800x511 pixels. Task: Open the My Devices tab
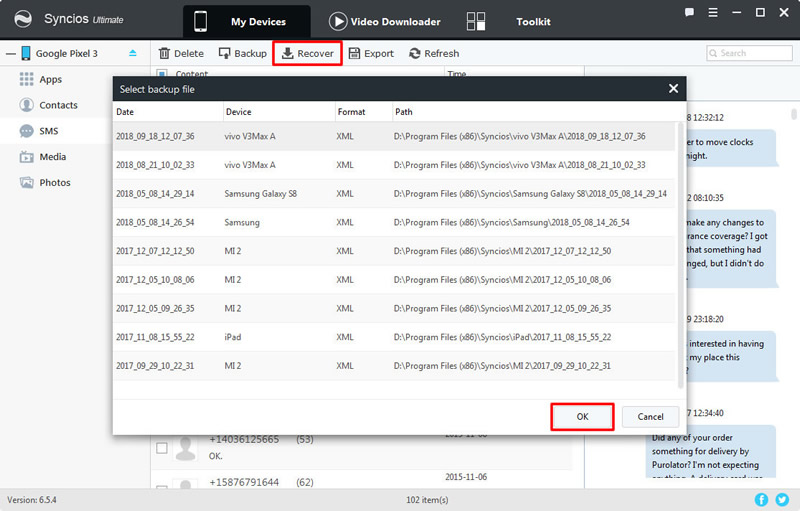click(x=246, y=22)
